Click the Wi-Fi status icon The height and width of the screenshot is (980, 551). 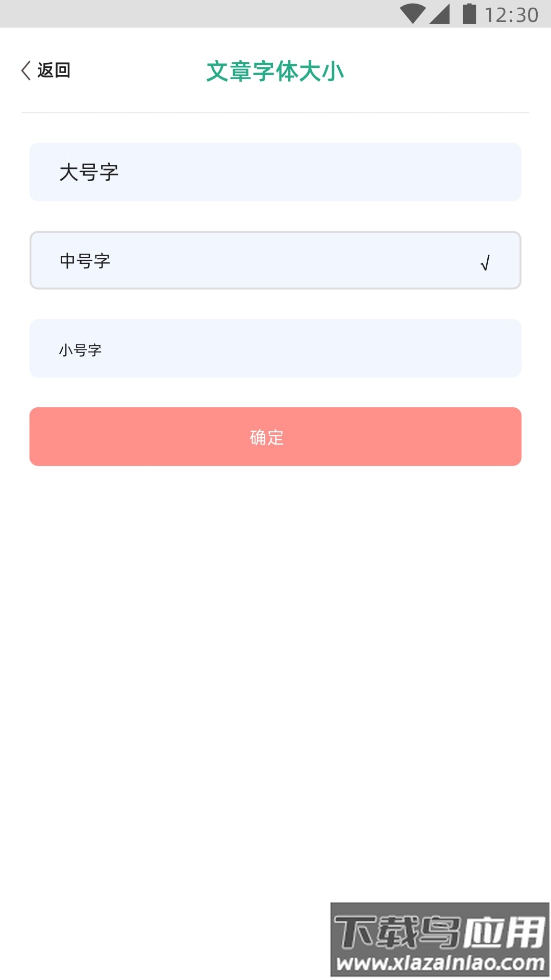click(412, 14)
